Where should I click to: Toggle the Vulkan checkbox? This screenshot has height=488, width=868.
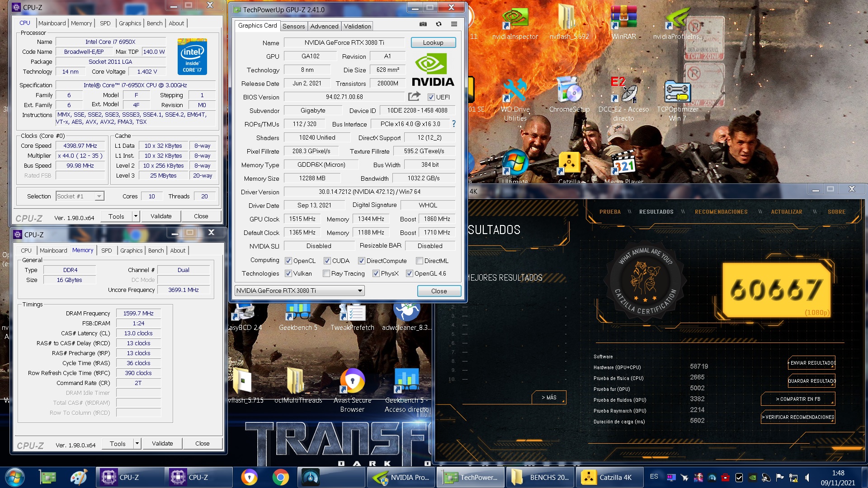[x=288, y=273]
